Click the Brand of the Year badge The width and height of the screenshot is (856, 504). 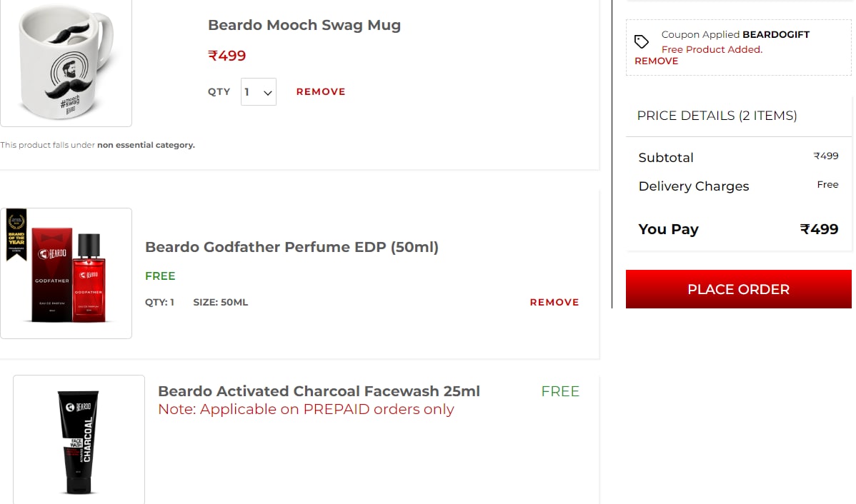coord(16,235)
